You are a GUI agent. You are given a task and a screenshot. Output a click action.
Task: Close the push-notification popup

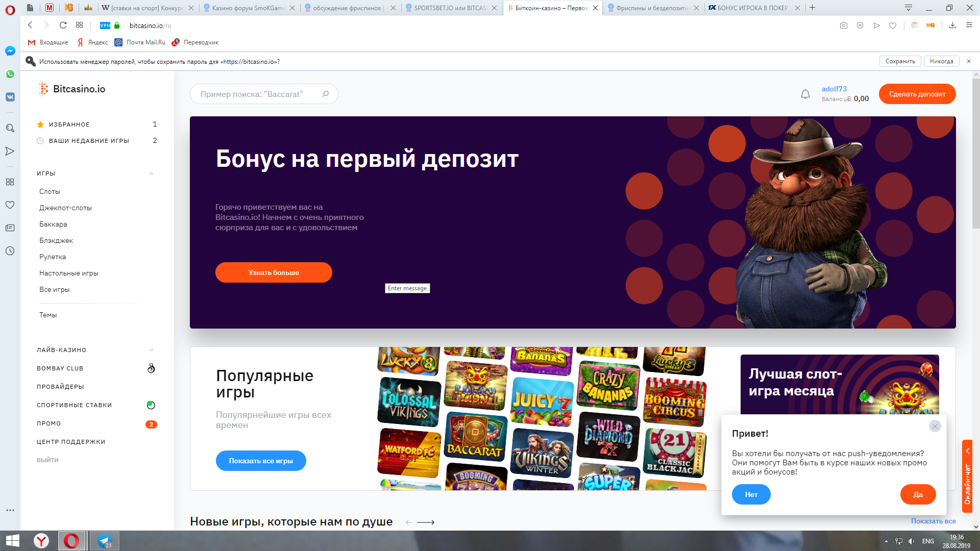click(x=935, y=426)
